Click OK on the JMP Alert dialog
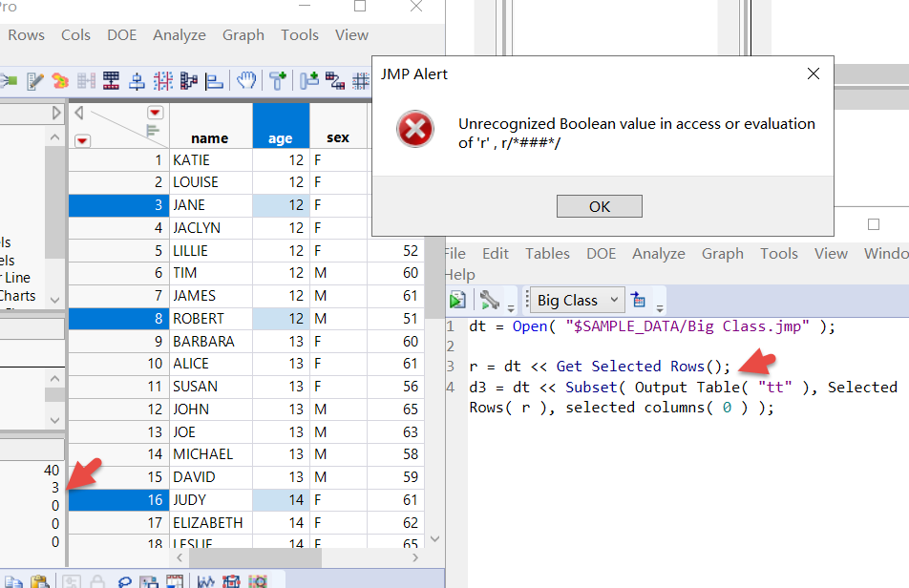This screenshot has height=588, width=909. 599,206
